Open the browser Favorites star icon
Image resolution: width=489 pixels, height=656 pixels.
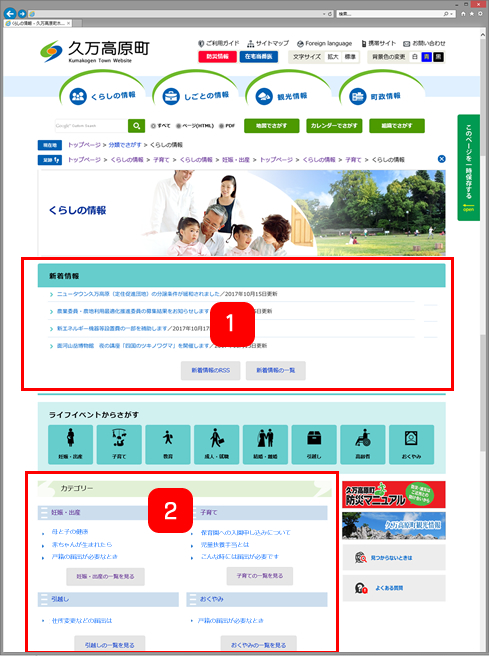pyautogui.click(x=471, y=14)
